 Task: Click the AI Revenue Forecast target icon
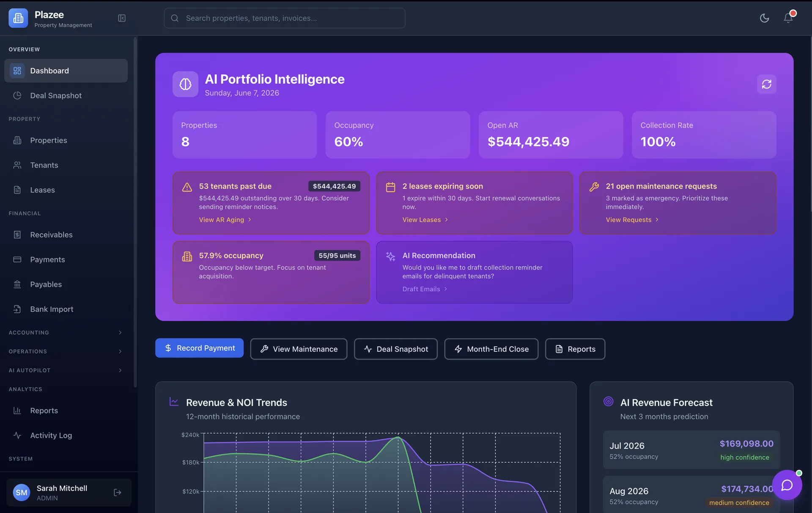[608, 401]
